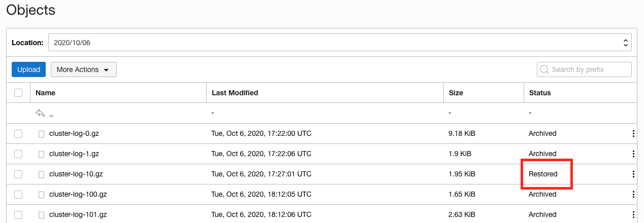Open the Location dropdown 2020/10/06

340,43
